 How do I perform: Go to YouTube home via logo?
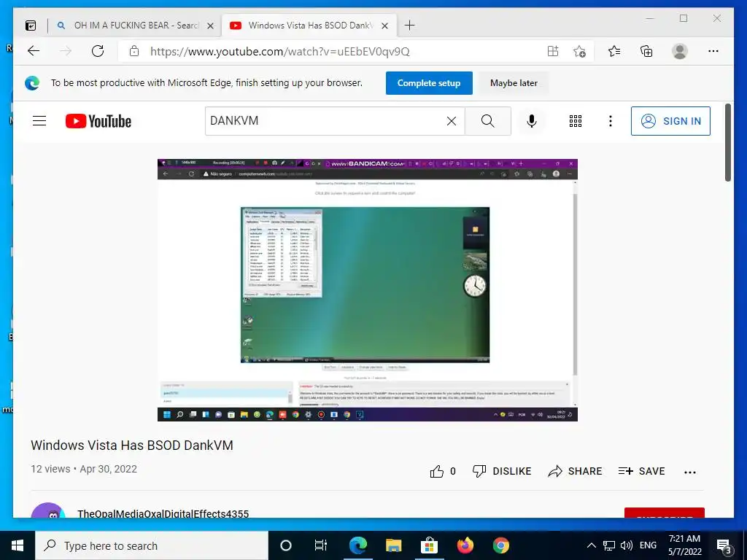pos(98,121)
